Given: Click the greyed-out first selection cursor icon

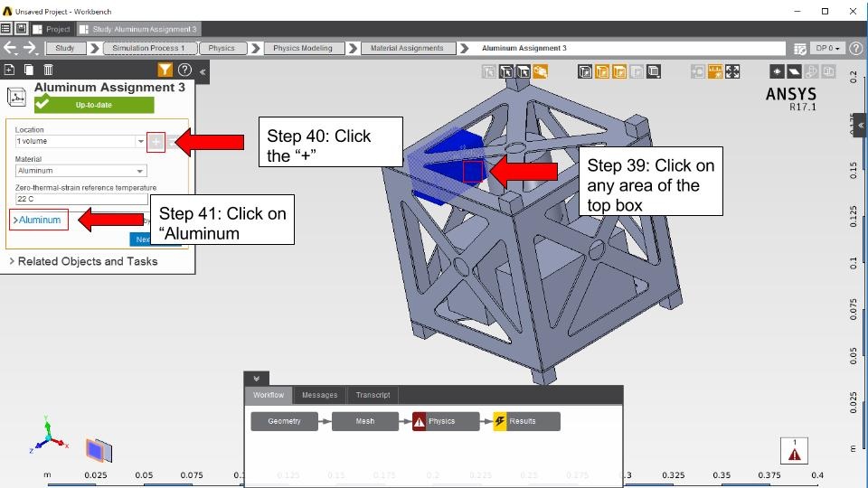Looking at the screenshot, I should [x=489, y=71].
